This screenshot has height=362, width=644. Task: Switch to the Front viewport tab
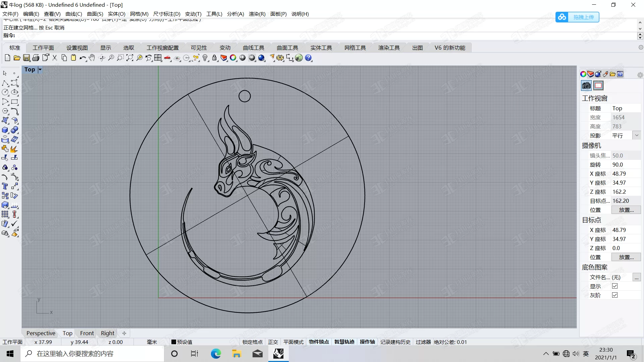(87, 333)
